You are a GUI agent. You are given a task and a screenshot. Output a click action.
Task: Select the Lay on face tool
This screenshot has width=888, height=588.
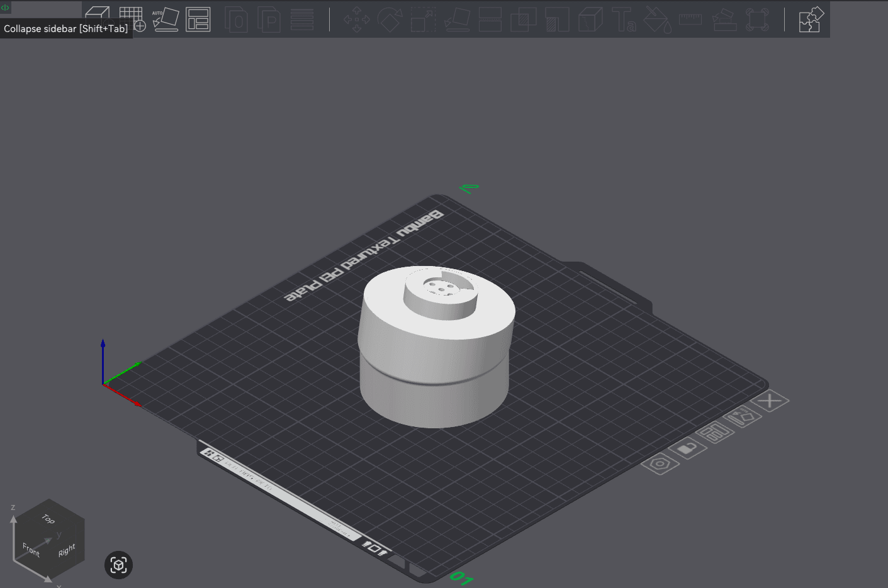coord(457,19)
